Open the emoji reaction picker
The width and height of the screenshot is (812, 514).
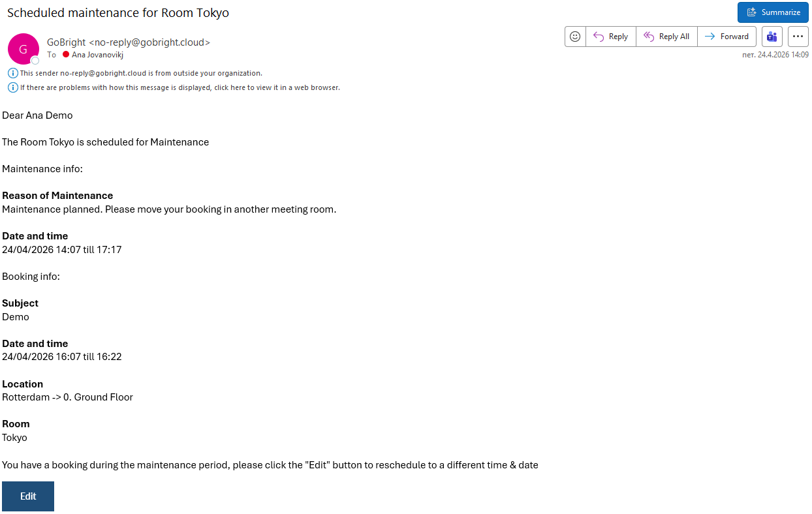(575, 37)
